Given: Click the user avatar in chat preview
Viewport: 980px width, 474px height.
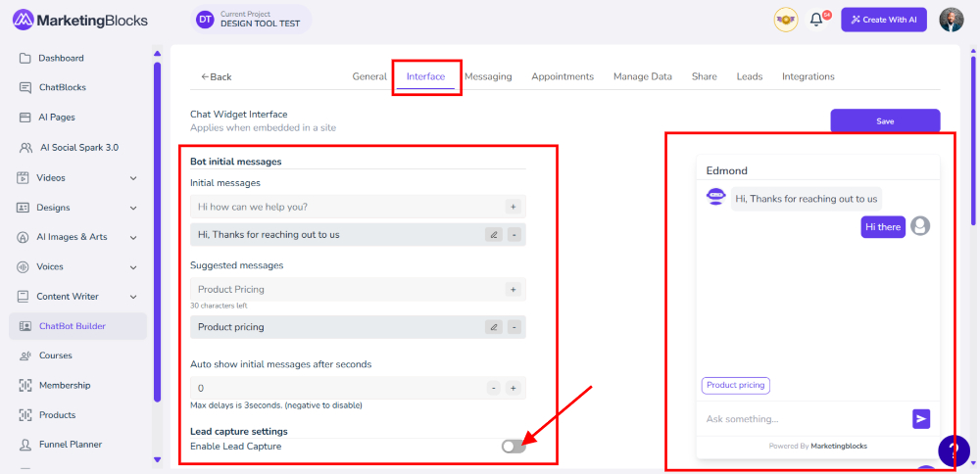Looking at the screenshot, I should (920, 225).
